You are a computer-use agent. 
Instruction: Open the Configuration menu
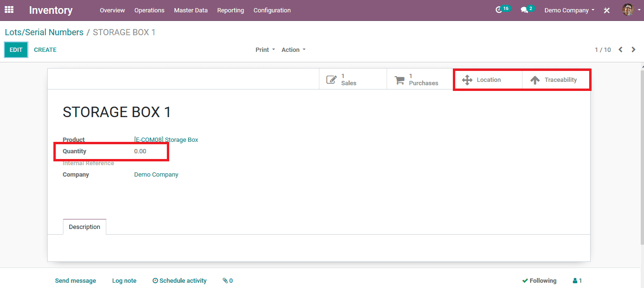pos(272,10)
